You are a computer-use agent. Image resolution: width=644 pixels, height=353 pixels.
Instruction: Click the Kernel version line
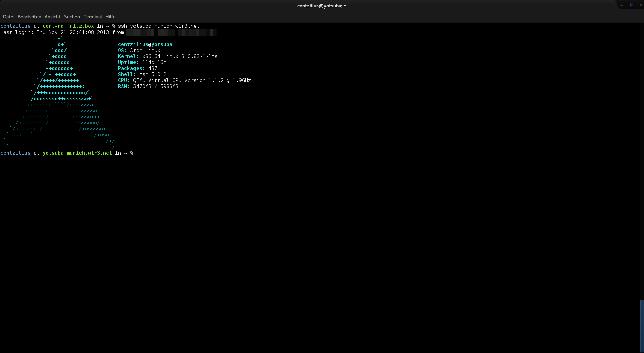(168, 56)
